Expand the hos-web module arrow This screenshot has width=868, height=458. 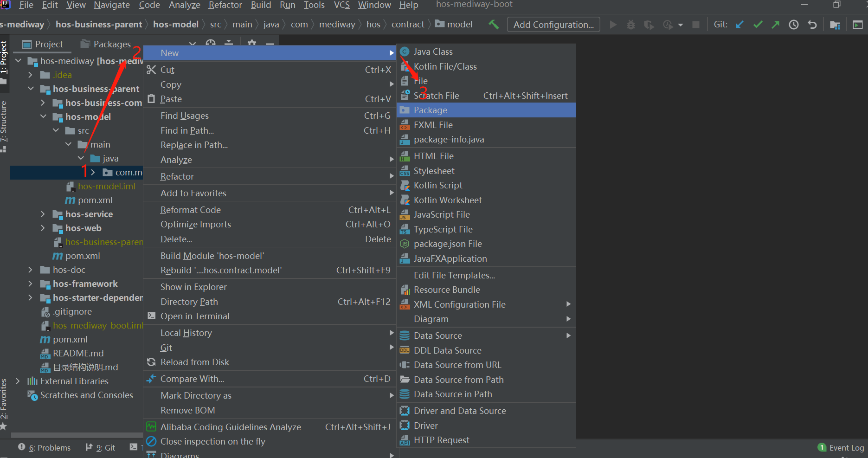click(43, 228)
